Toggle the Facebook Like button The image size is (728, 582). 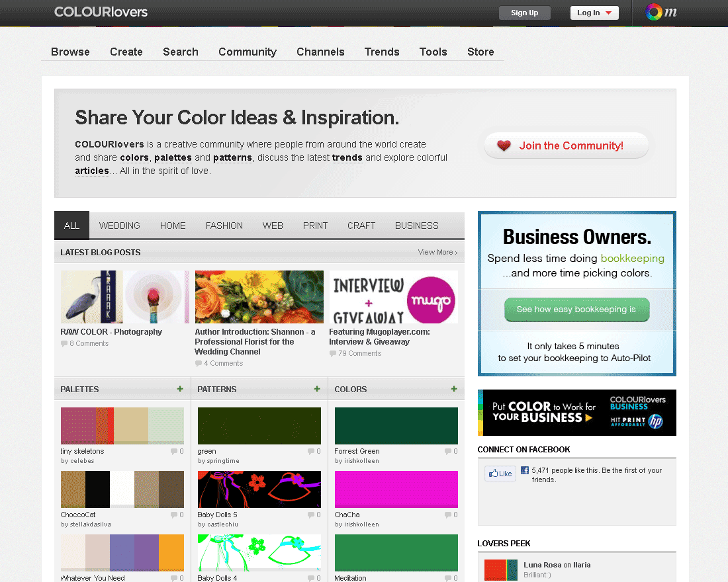pos(500,473)
